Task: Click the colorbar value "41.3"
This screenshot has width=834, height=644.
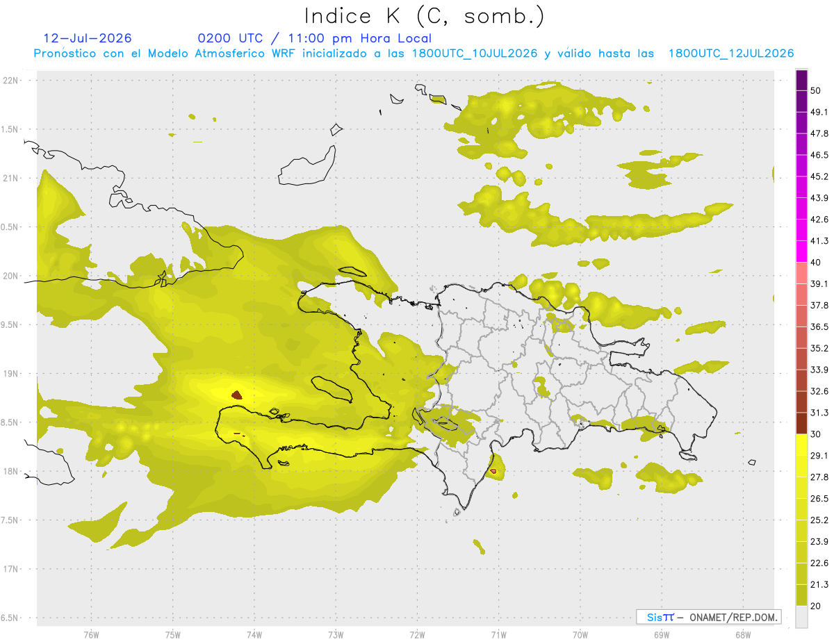Action: [819, 241]
